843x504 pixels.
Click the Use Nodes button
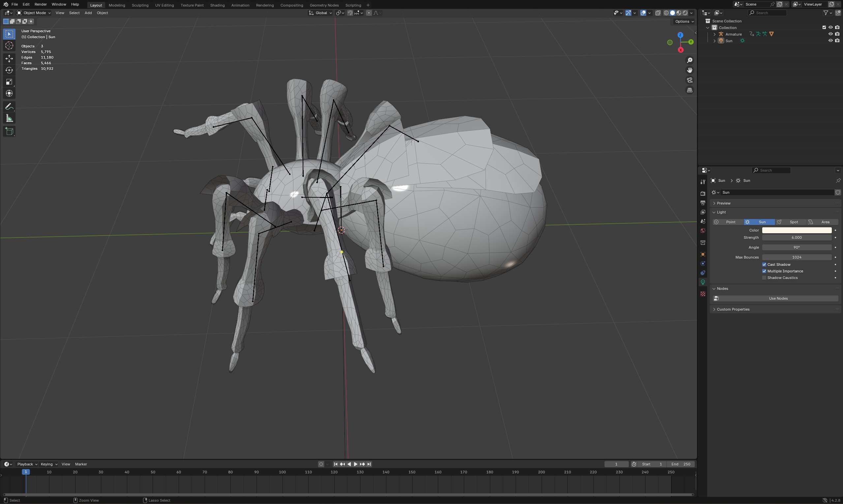pyautogui.click(x=778, y=298)
